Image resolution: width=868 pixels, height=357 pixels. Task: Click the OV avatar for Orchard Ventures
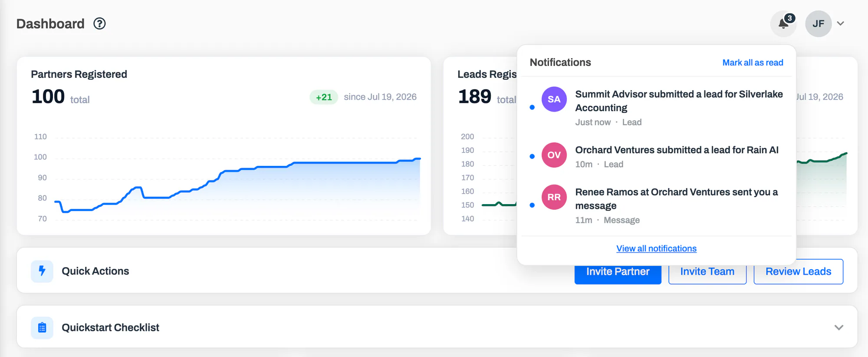tap(554, 155)
